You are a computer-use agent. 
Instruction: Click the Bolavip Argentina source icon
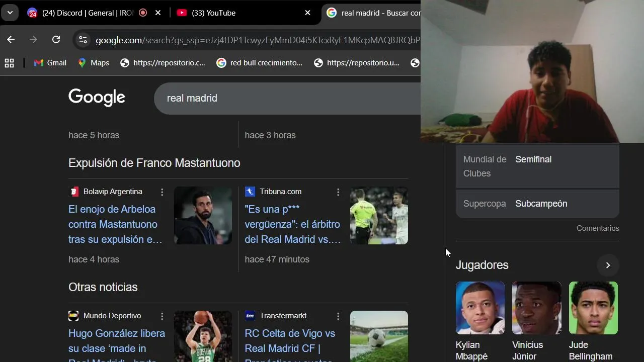pos(73,192)
